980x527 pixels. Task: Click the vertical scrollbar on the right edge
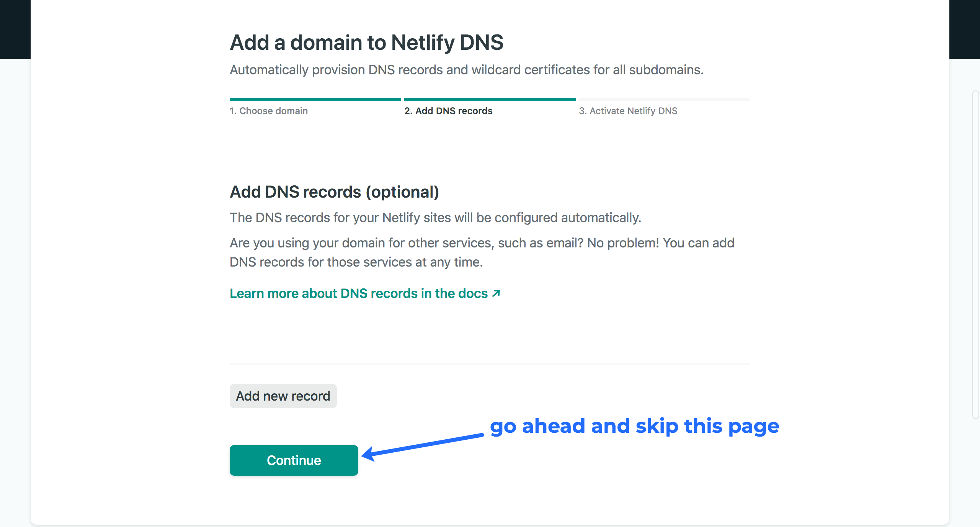(976, 255)
